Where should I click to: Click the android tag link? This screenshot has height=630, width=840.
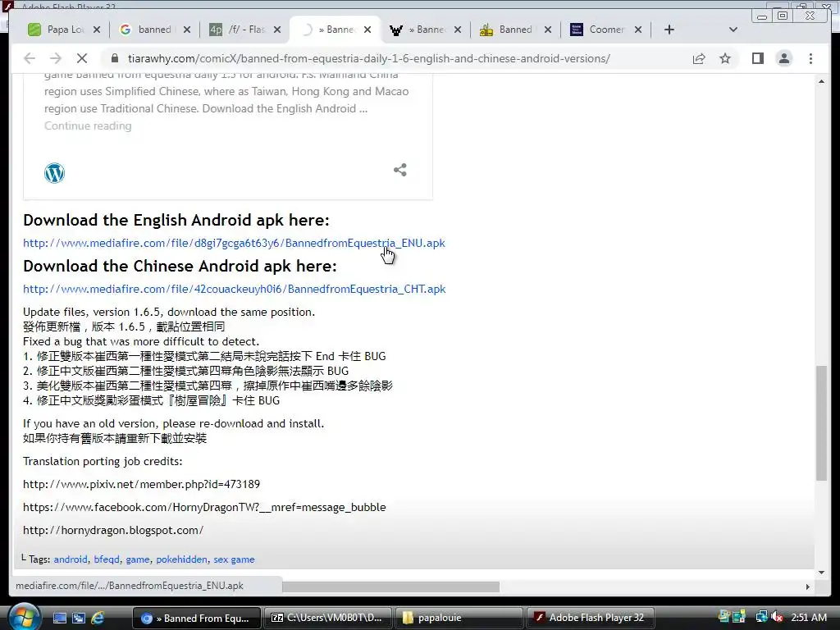pos(71,559)
